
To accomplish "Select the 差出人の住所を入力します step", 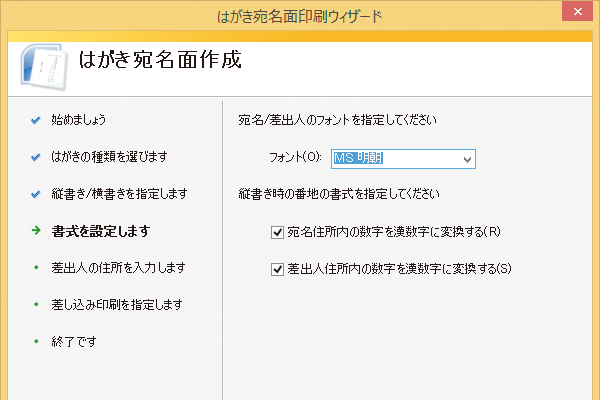I will pyautogui.click(x=118, y=268).
